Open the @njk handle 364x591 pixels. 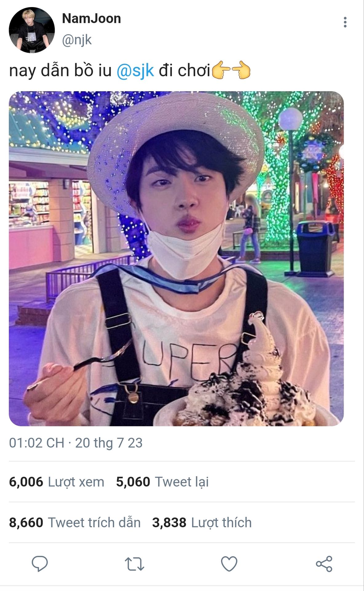(77, 40)
